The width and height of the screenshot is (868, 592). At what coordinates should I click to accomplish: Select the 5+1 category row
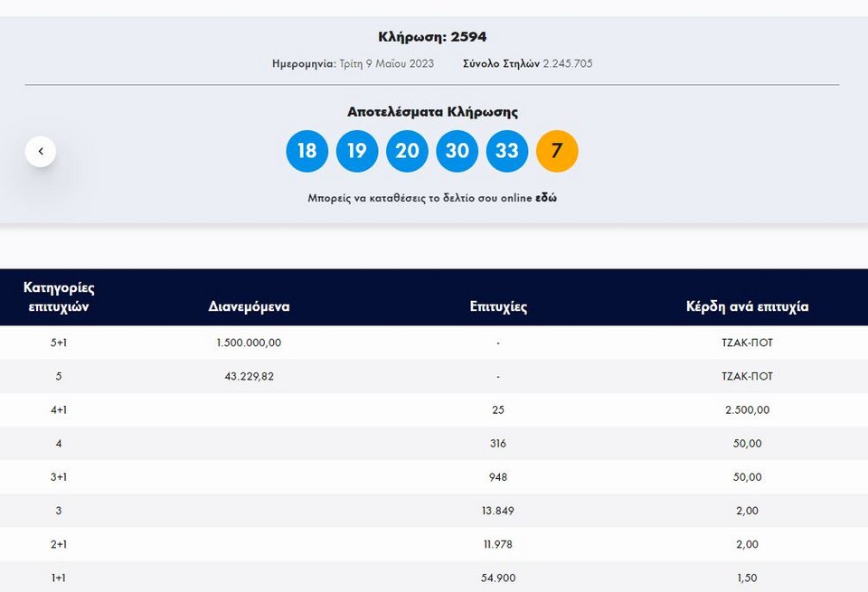pyautogui.click(x=434, y=343)
